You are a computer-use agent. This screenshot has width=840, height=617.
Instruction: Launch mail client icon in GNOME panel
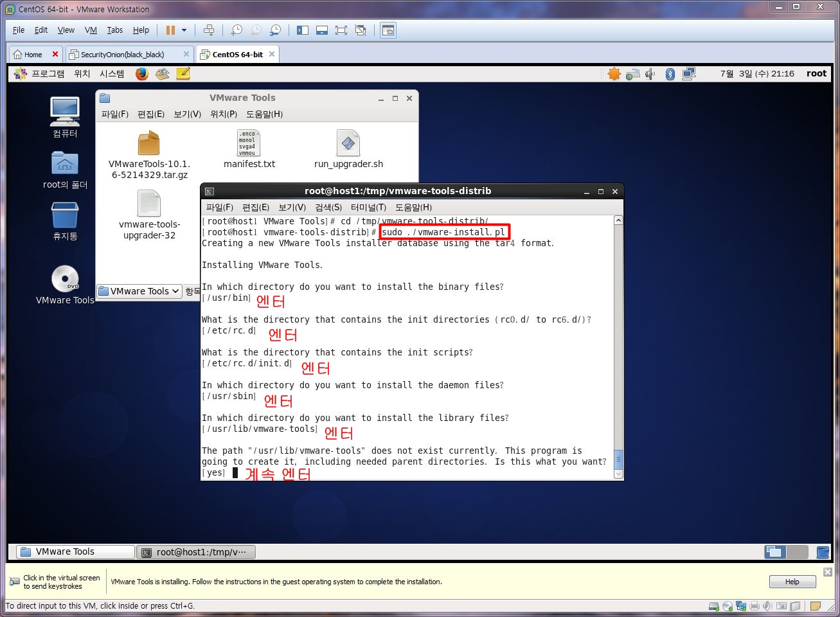click(x=163, y=74)
